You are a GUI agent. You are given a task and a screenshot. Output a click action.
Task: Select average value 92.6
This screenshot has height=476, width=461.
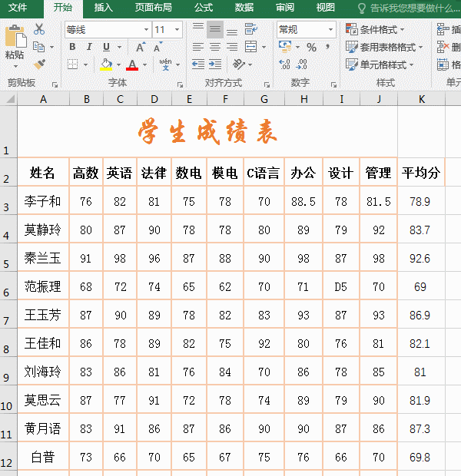point(420,258)
